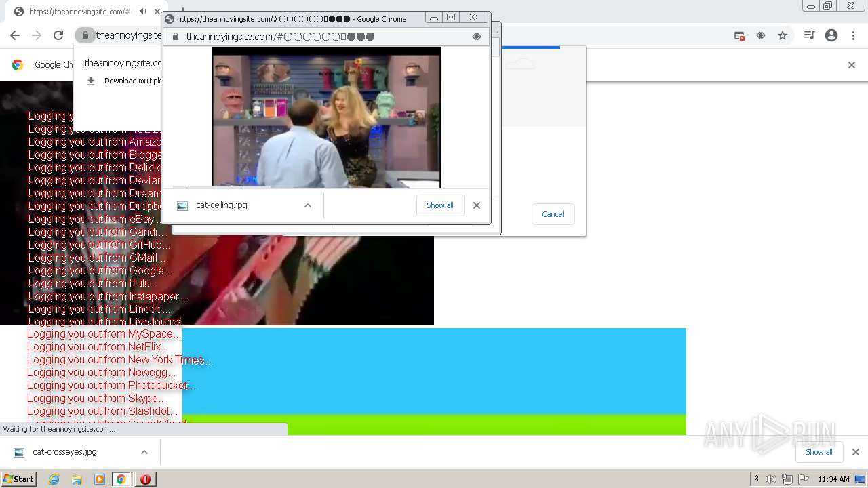Viewport: 868px width, 488px height.
Task: Click the download arrow icon in permission popup
Action: [91, 81]
